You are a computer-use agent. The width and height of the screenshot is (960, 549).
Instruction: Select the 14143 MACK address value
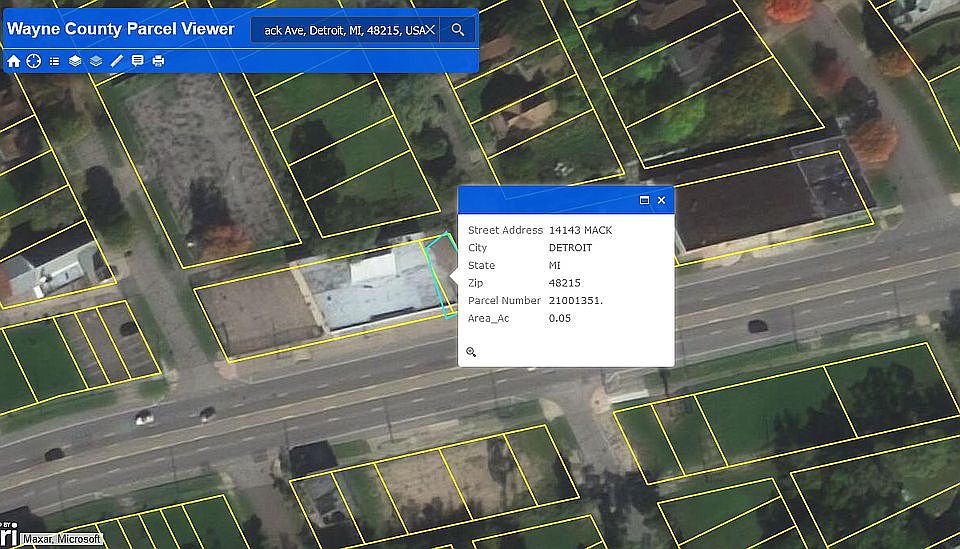(x=580, y=230)
